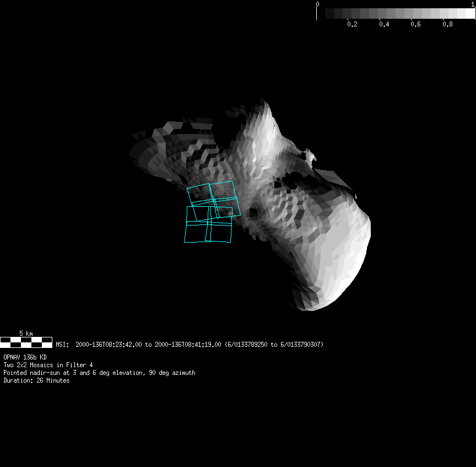Click the 0.2 tick label on colorbar
Viewport: 476px width, 467px height.
pos(352,24)
